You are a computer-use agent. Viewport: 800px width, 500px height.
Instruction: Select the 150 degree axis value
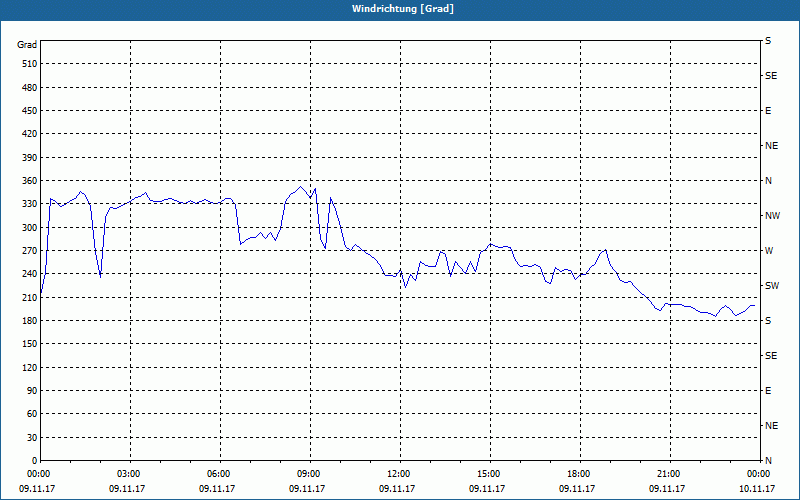coord(30,343)
